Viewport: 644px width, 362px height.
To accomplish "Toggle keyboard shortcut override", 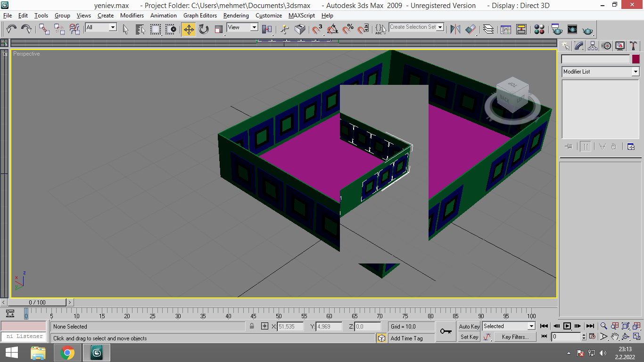I will tap(300, 29).
